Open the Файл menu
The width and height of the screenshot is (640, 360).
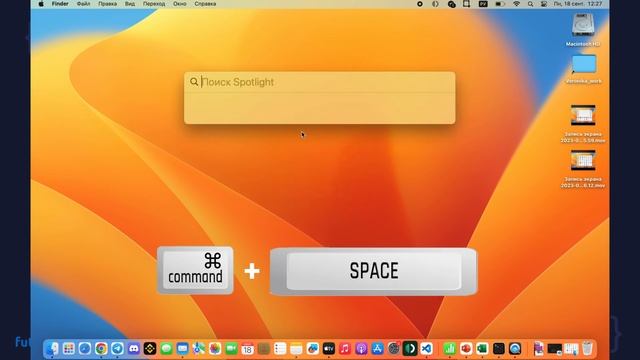coord(83,4)
